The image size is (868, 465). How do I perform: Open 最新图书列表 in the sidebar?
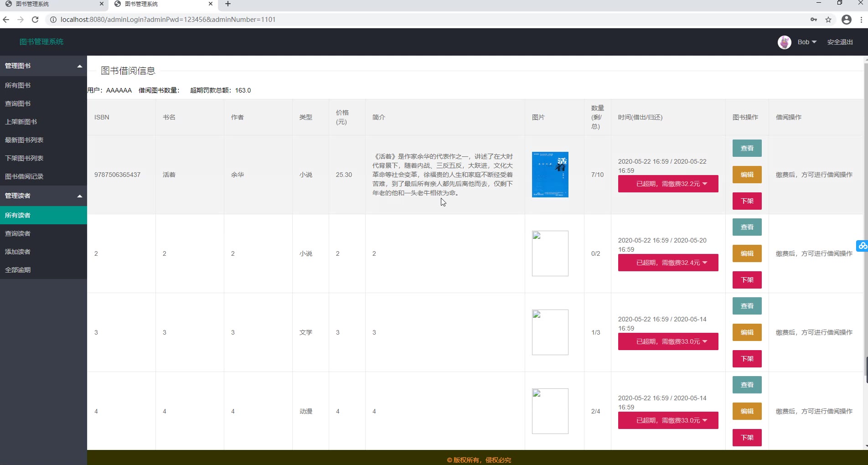[x=43, y=140]
